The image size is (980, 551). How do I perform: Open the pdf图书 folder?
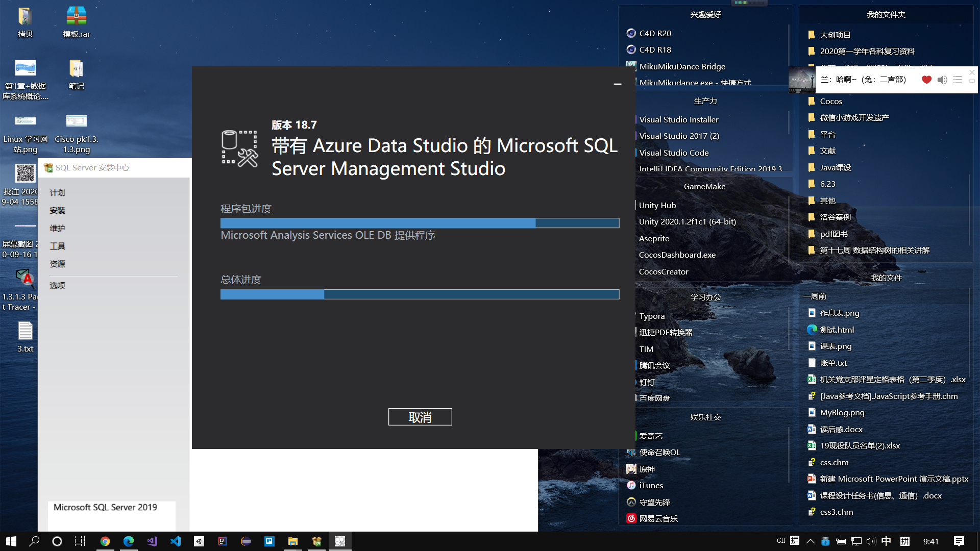point(828,234)
